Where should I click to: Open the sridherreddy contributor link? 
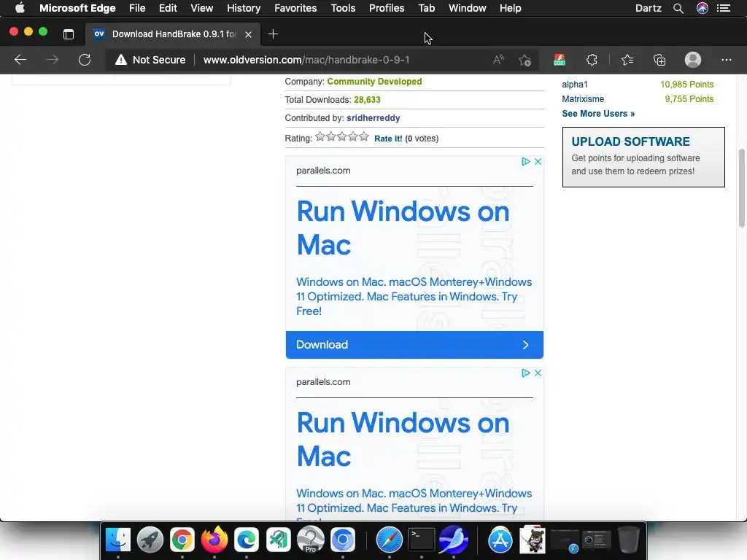click(373, 118)
